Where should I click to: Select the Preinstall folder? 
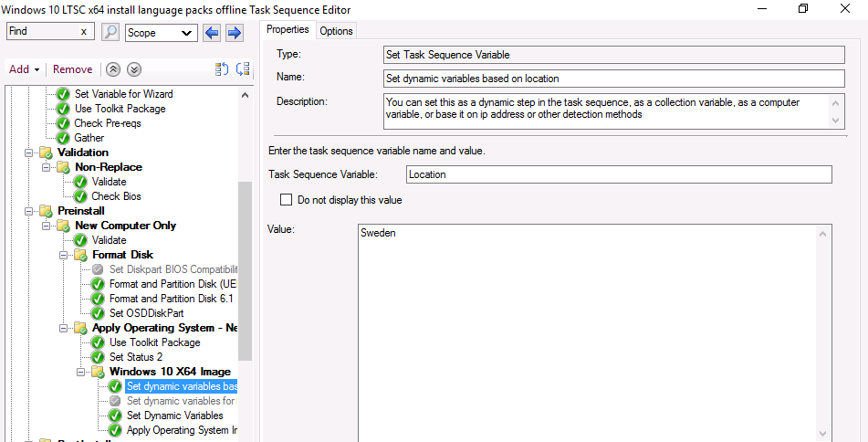coord(81,211)
